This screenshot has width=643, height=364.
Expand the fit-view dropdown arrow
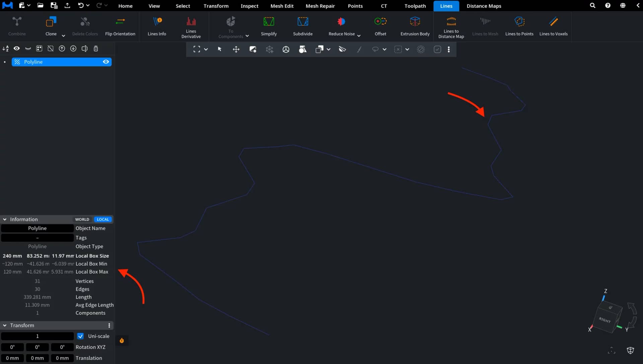click(206, 49)
